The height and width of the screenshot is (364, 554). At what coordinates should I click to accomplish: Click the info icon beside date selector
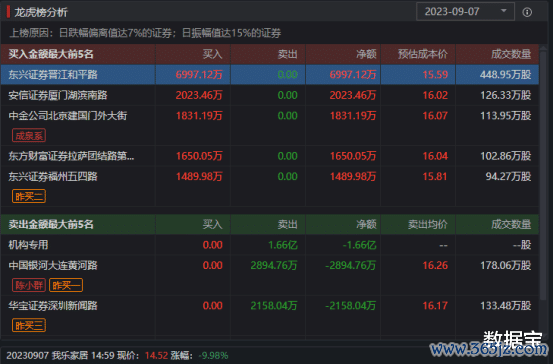click(x=527, y=12)
